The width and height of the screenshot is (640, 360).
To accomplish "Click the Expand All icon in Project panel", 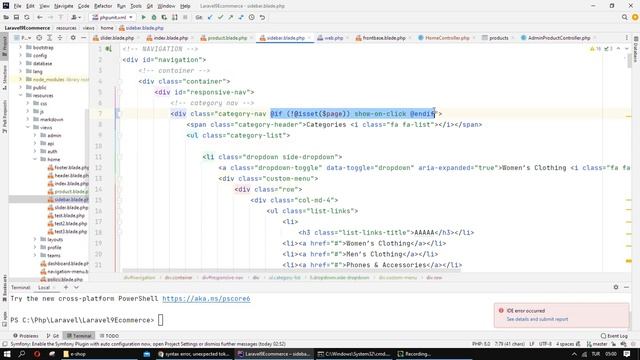I will tap(49, 38).
